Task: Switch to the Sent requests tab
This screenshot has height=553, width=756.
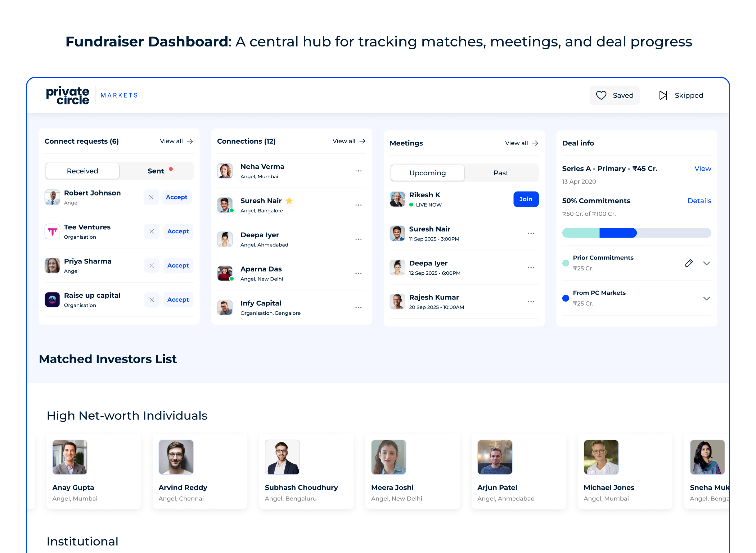Action: coord(156,171)
